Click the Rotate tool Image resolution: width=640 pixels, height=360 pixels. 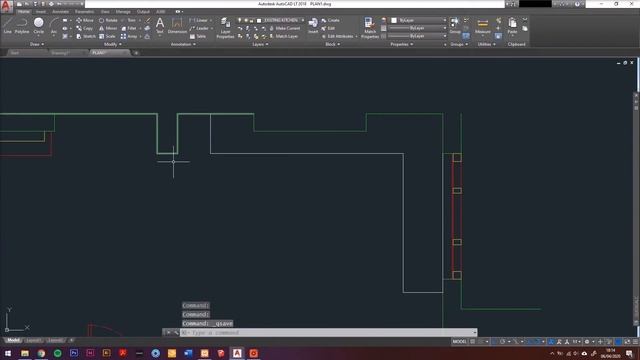[x=108, y=20]
